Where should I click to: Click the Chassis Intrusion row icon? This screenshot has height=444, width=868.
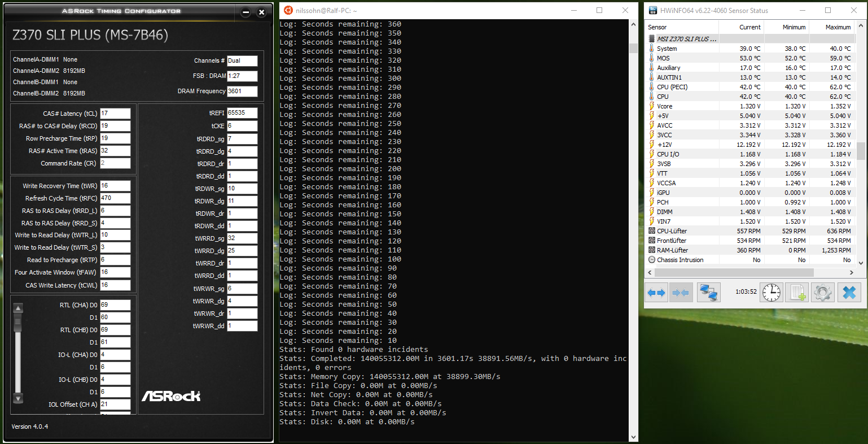652,260
